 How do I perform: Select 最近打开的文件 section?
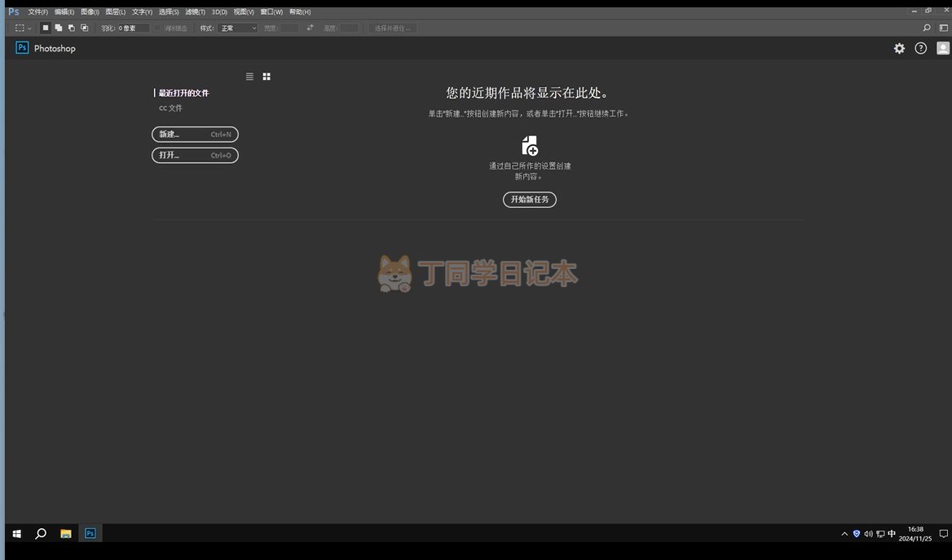pos(183,93)
